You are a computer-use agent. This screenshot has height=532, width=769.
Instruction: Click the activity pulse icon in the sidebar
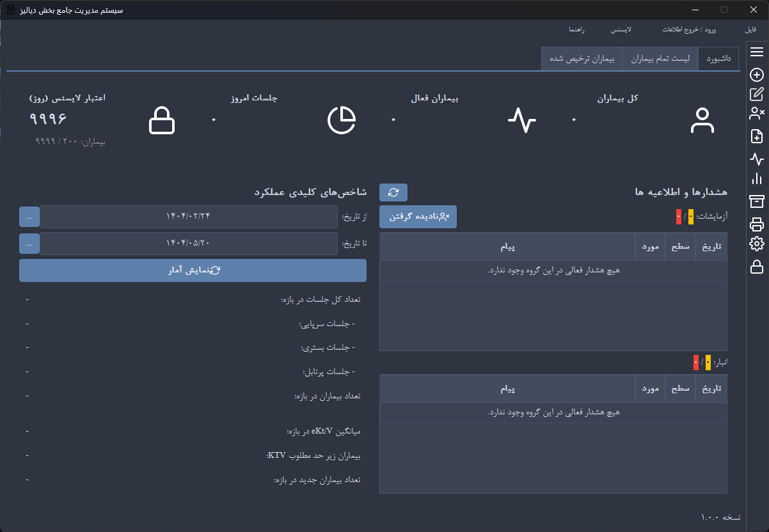pos(757,159)
